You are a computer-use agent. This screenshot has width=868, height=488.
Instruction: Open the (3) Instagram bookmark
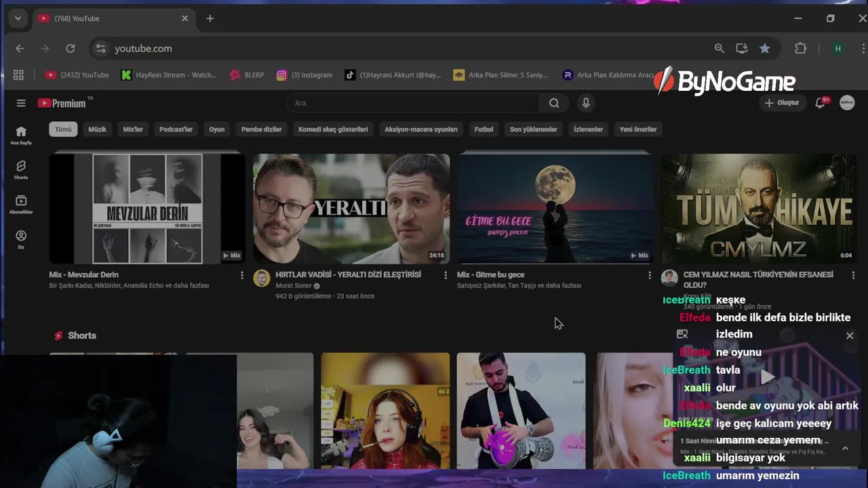click(304, 75)
